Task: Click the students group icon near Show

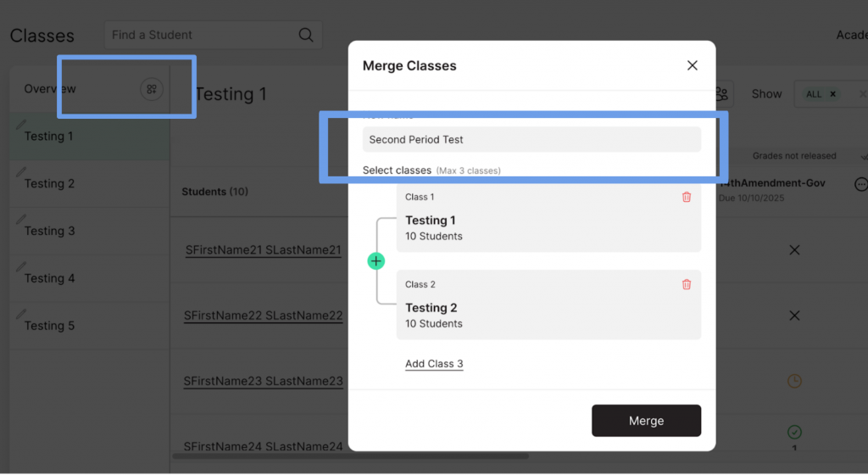Action: tap(722, 94)
